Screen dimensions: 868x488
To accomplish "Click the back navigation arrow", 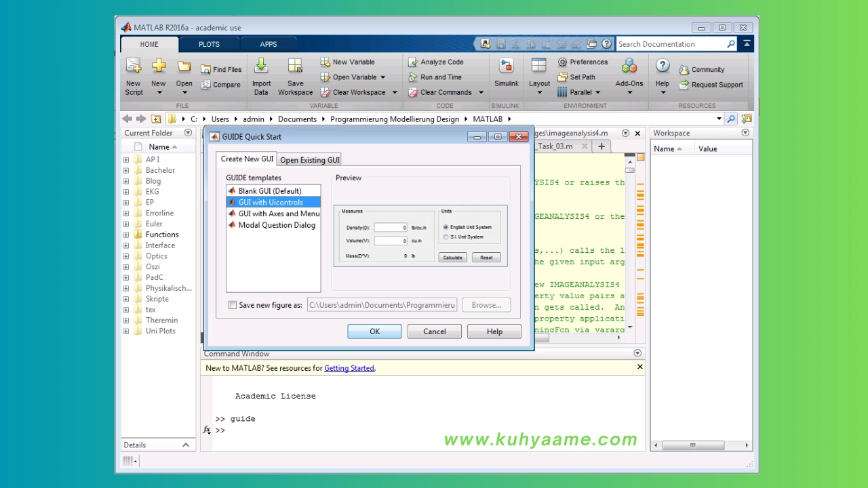I will pyautogui.click(x=127, y=119).
